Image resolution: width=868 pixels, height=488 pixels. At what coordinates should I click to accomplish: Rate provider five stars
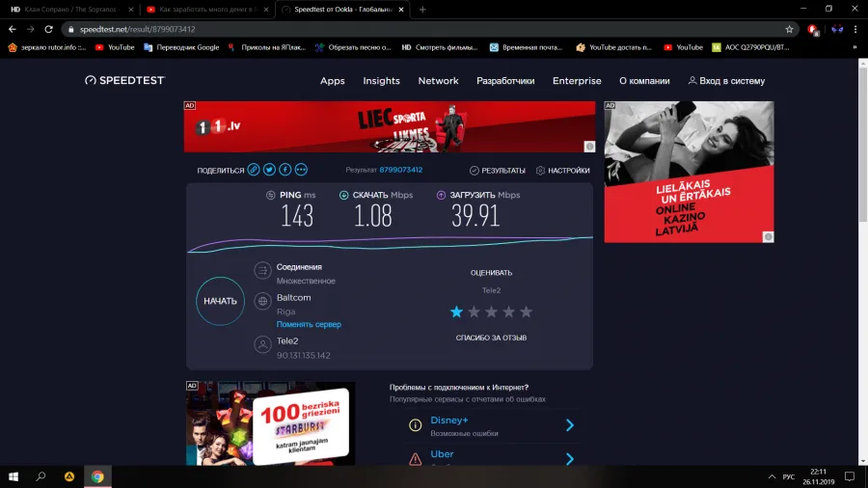point(527,312)
